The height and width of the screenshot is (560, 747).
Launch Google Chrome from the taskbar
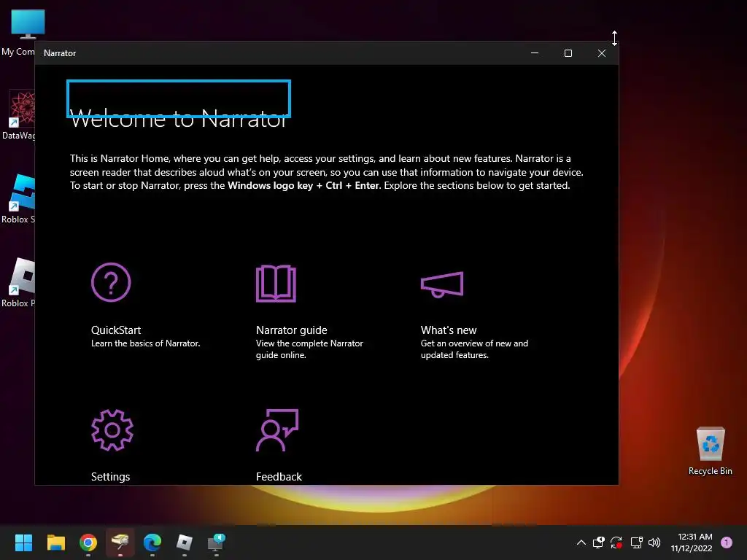tap(88, 542)
